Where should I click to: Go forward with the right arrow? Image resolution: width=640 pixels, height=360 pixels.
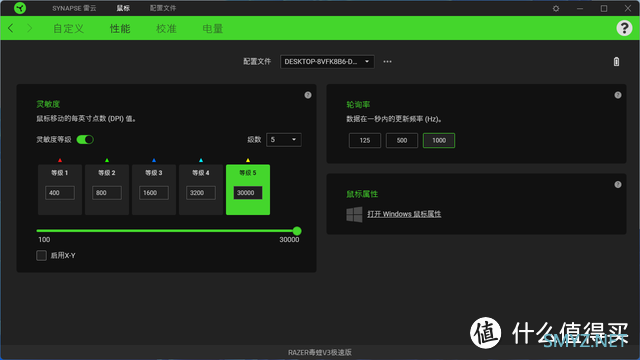29,28
